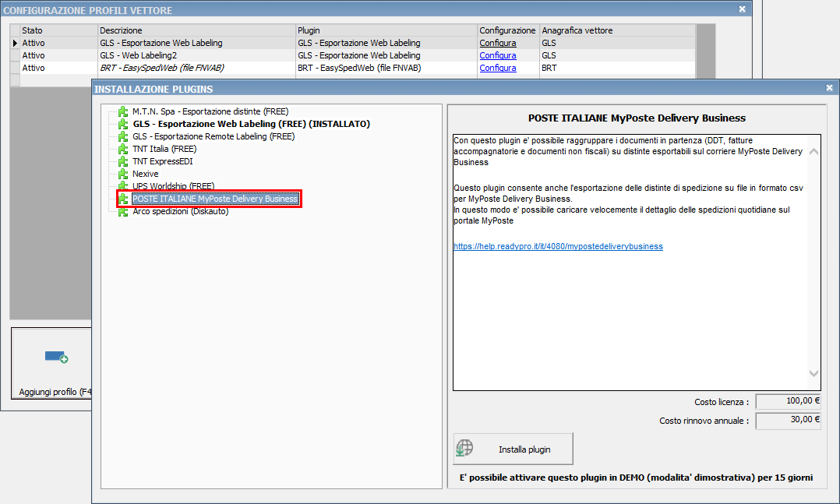Viewport: 840px width, 504px height.
Task: Click description scrollbar down arrow
Action: (814, 373)
